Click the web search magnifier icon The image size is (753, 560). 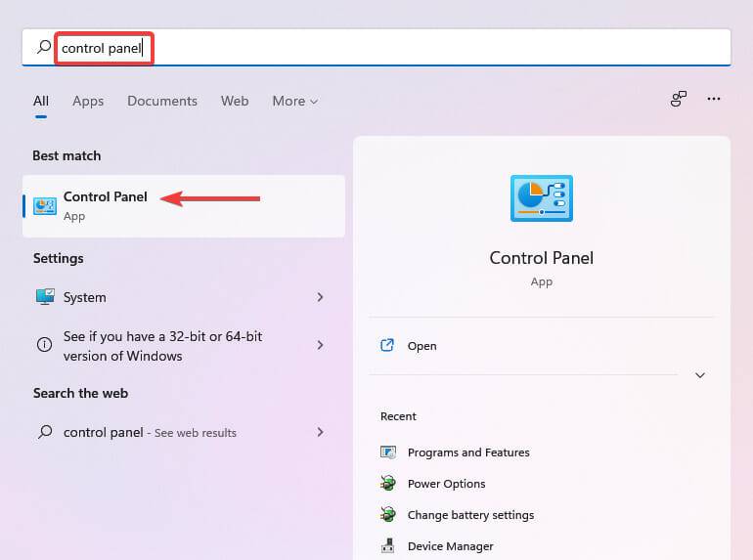tap(45, 432)
